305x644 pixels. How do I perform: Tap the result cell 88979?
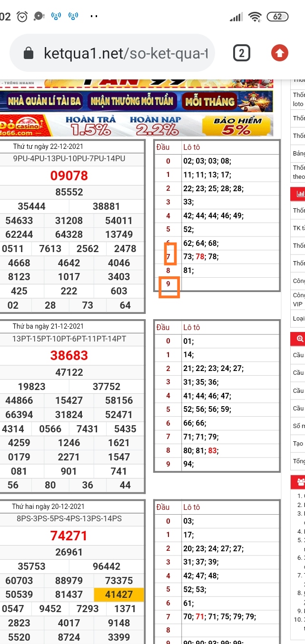[x=69, y=581]
